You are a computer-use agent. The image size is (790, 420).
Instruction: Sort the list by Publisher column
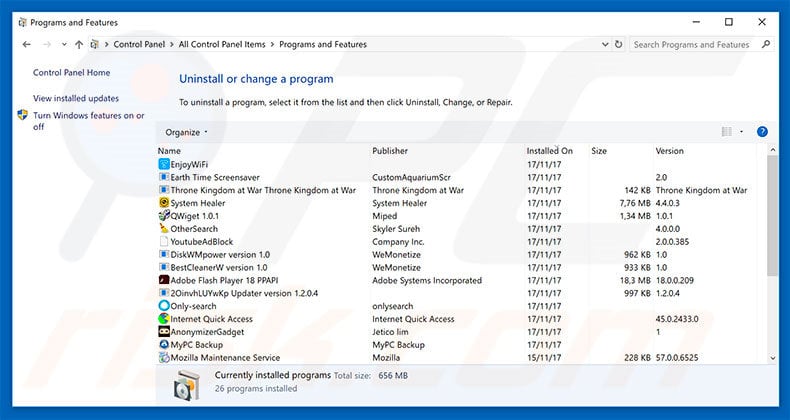390,151
